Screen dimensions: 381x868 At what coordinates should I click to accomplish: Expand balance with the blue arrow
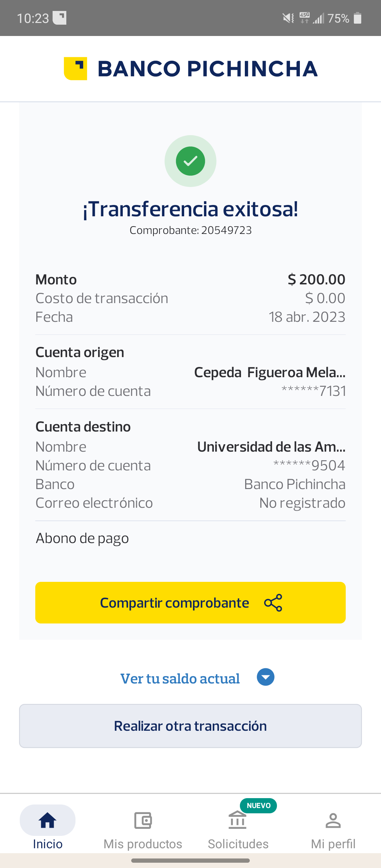click(x=266, y=677)
